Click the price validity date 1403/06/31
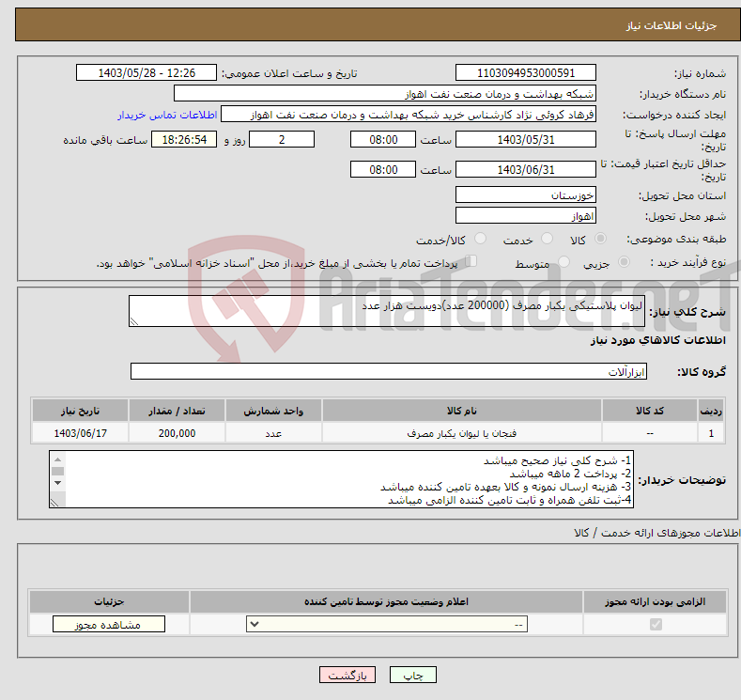This screenshot has width=741, height=700. tap(526, 169)
